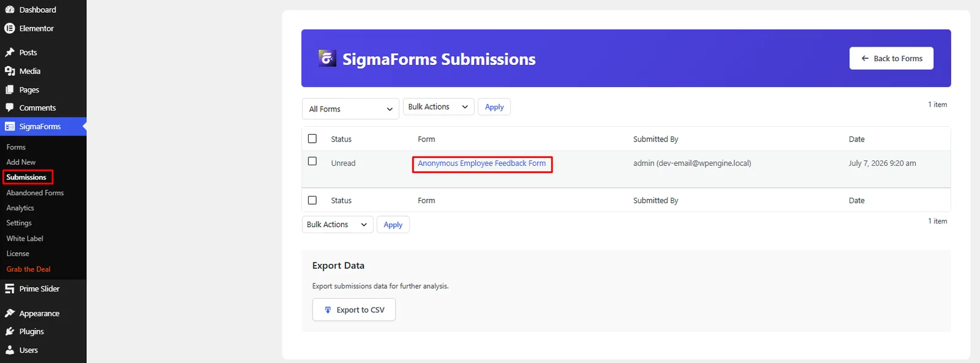980x363 pixels.
Task: Check the select-all box in table header
Action: 312,139
